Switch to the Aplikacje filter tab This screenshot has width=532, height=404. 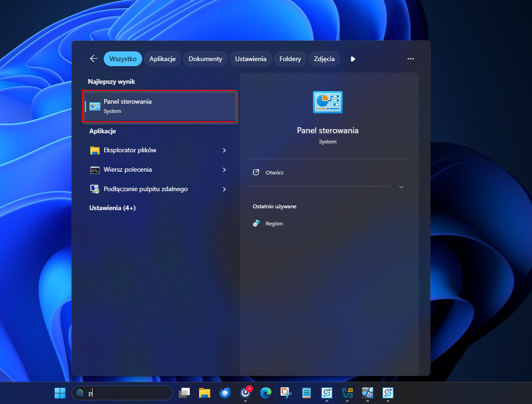[162, 59]
